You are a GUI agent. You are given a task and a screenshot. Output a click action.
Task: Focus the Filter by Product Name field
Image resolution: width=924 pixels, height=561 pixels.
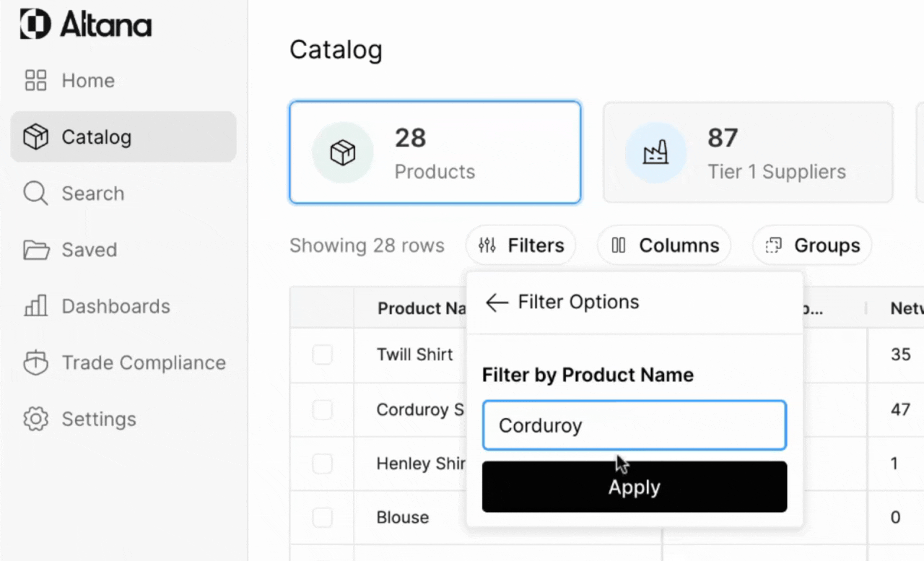pos(634,425)
